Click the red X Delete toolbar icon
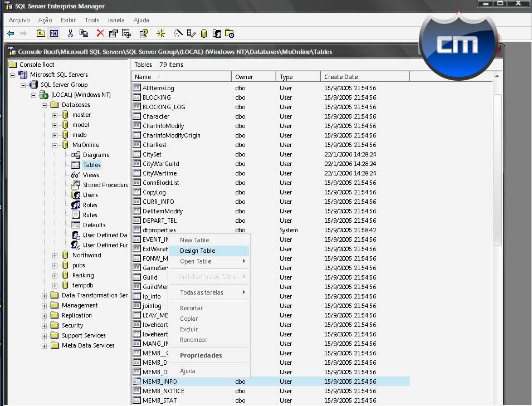This screenshot has width=532, height=406. pos(100,33)
